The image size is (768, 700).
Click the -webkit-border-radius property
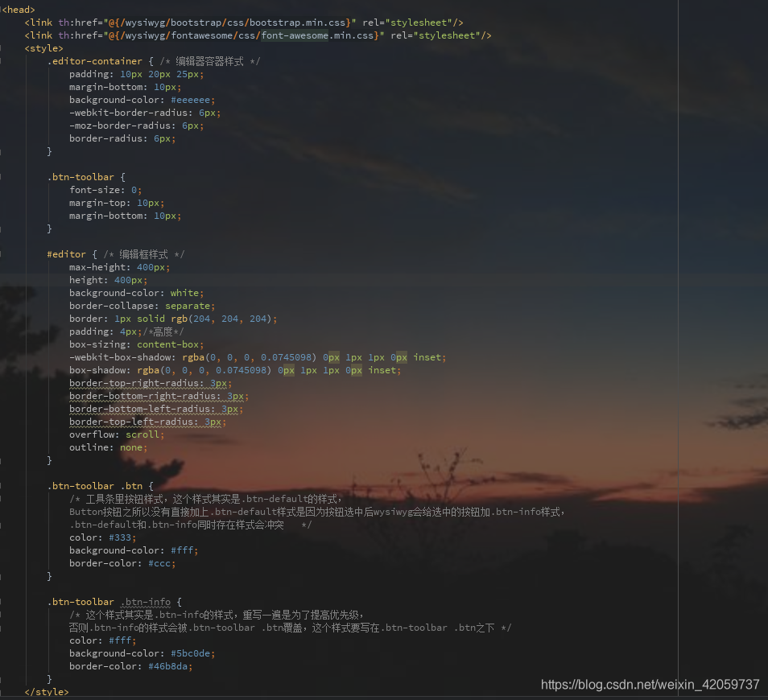pyautogui.click(x=128, y=113)
